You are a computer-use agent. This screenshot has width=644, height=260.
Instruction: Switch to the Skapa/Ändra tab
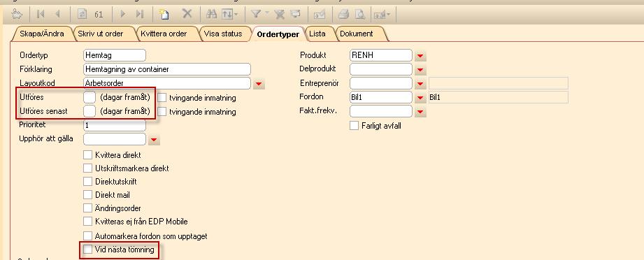click(42, 34)
